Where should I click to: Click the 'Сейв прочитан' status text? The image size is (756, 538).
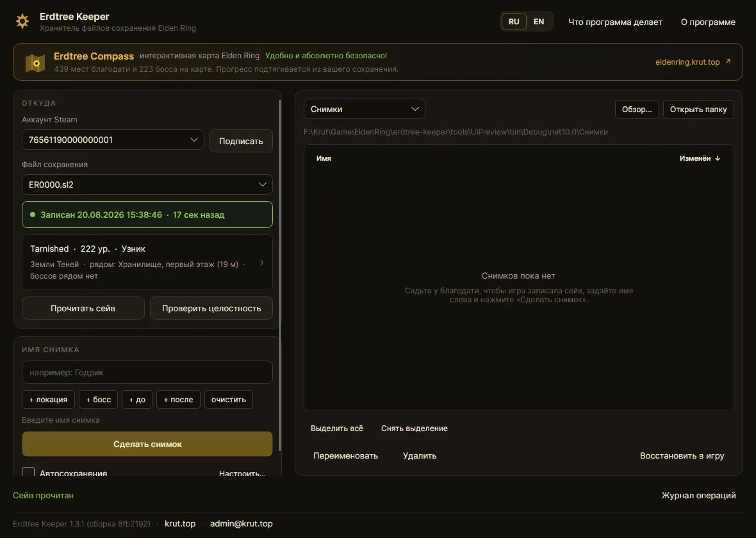pos(44,495)
